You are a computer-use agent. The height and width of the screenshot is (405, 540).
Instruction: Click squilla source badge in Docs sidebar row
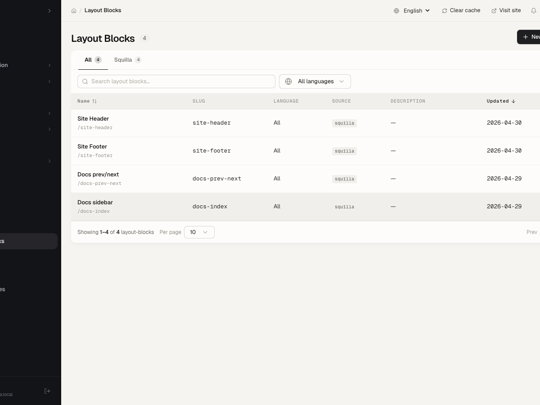click(344, 207)
